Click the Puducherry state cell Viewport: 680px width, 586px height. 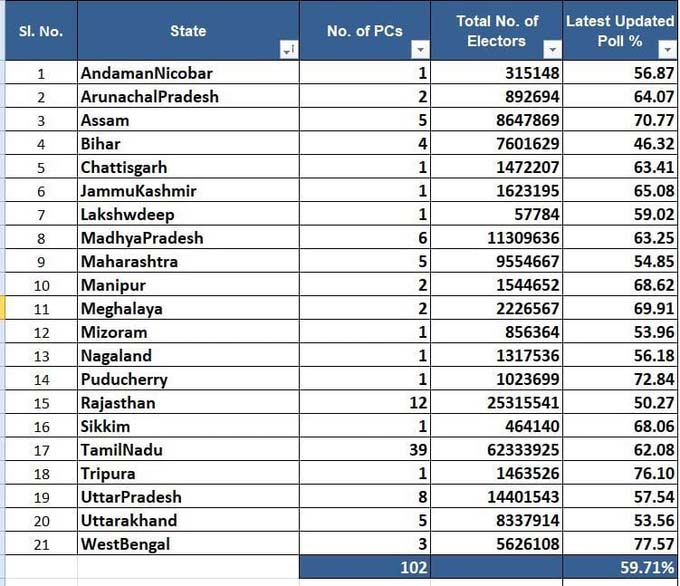[187, 379]
